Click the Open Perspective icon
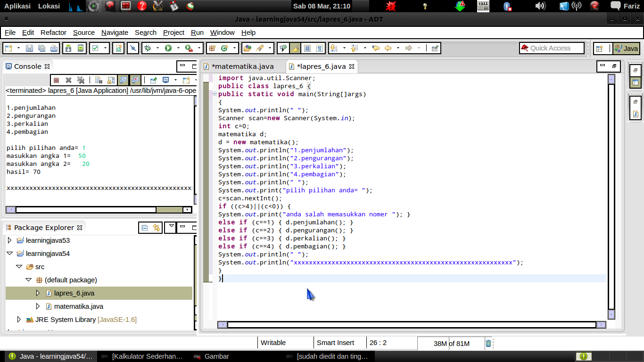Viewport: 644px width, 362px height. (x=599, y=48)
